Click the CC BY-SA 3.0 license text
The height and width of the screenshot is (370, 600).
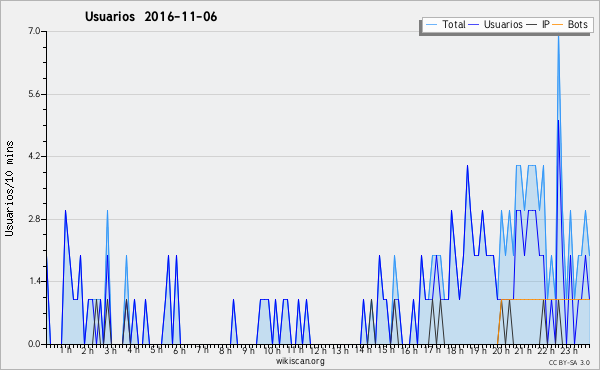pyautogui.click(x=569, y=363)
